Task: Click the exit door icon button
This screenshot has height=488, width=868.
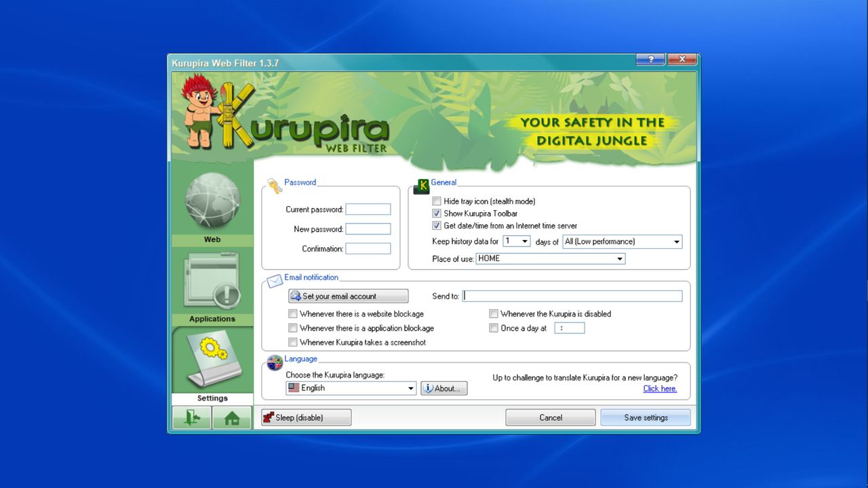Action: point(192,418)
